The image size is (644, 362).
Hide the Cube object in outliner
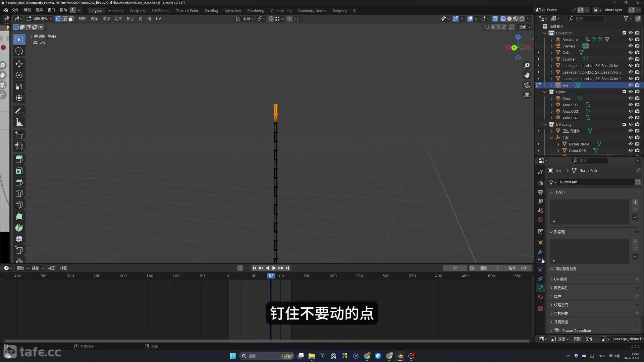631,53
